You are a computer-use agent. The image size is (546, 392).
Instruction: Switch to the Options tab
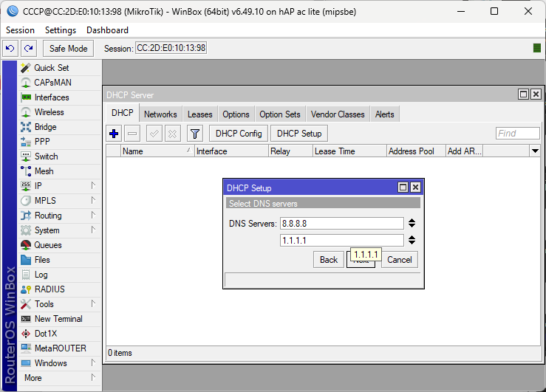coord(236,114)
